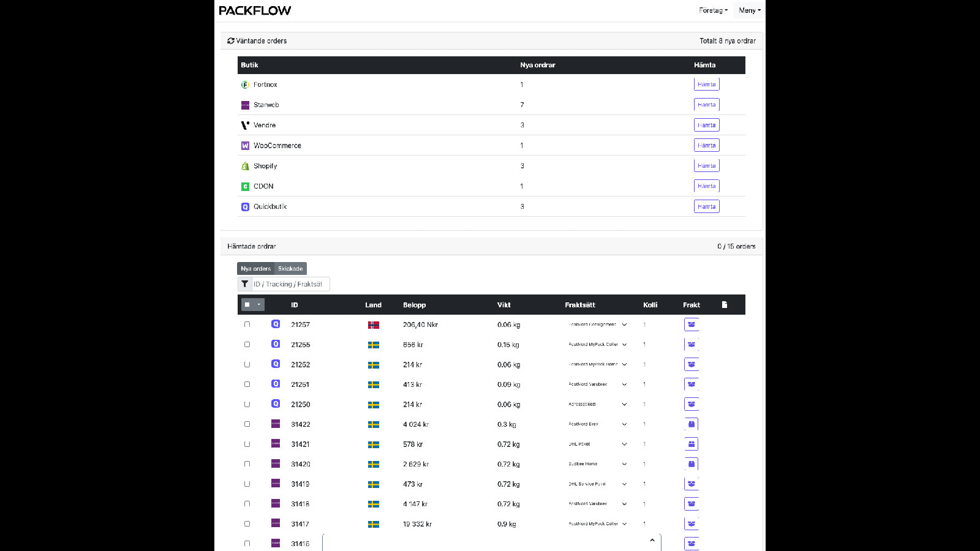This screenshot has height=551, width=980.
Task: Click the freight box icon for order 31417
Action: [692, 524]
